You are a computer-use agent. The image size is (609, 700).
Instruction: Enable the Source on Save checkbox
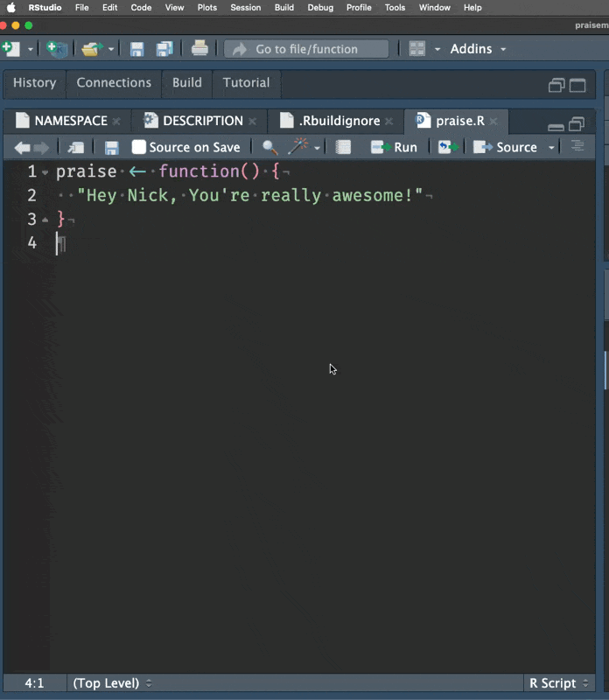139,147
